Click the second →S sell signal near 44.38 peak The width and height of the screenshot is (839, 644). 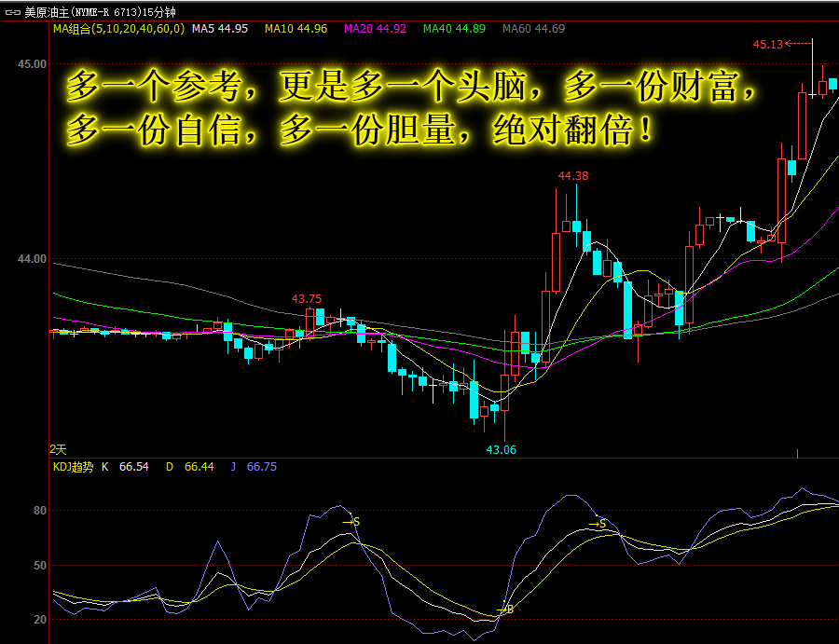[x=598, y=524]
